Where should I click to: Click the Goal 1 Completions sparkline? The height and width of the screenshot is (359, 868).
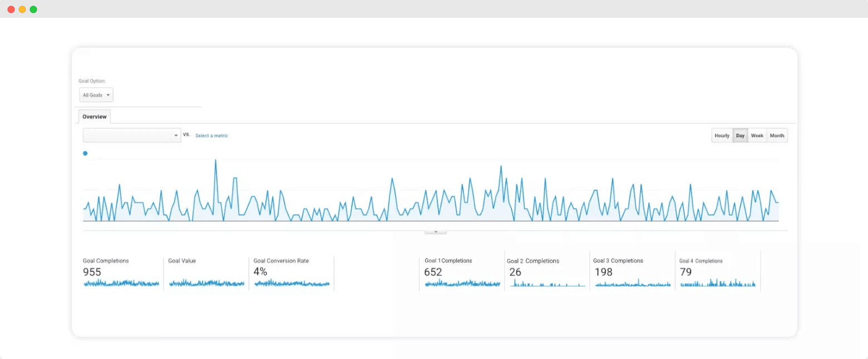point(462,283)
